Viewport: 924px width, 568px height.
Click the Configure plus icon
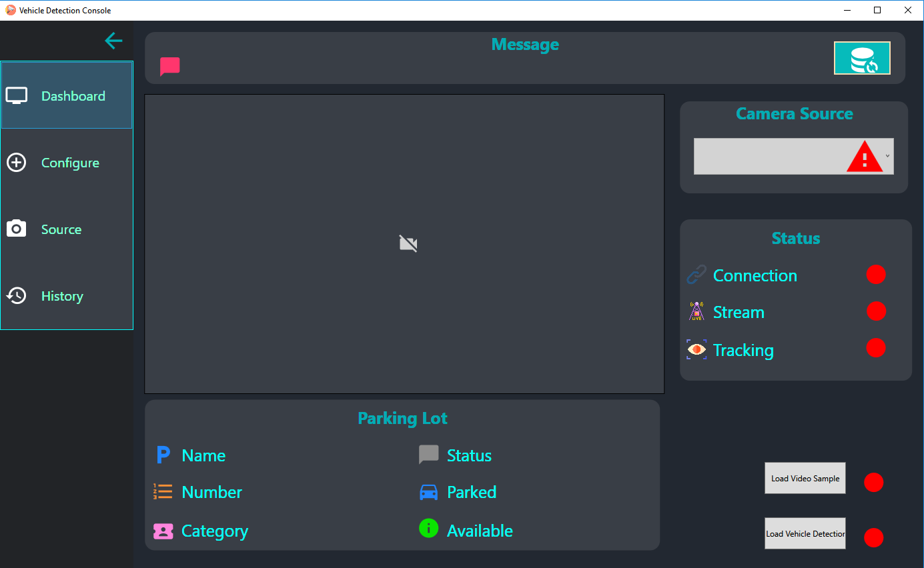pos(16,162)
